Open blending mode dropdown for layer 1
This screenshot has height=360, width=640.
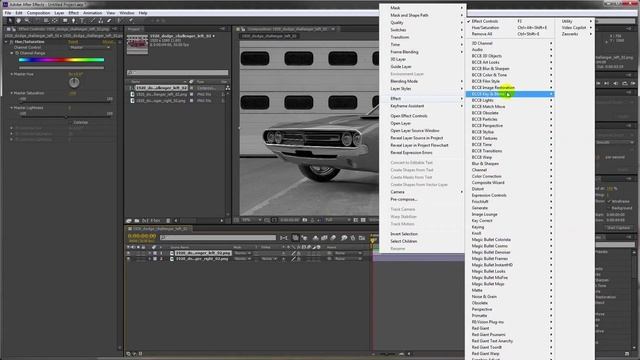click(x=242, y=253)
